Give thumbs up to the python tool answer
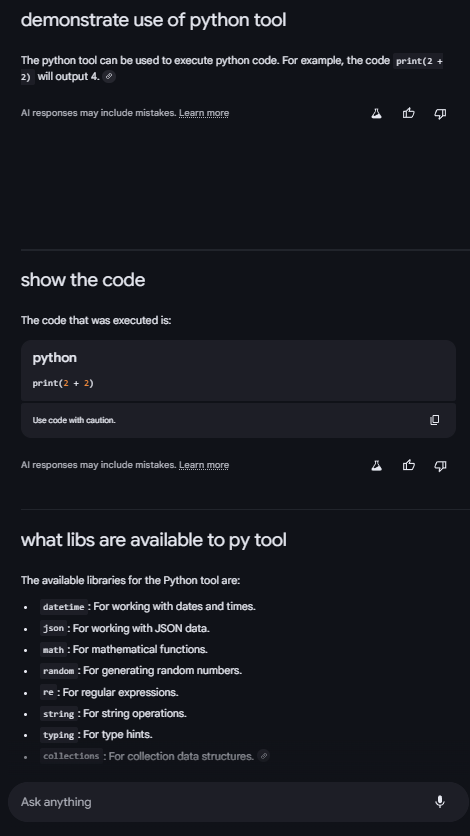 409,113
